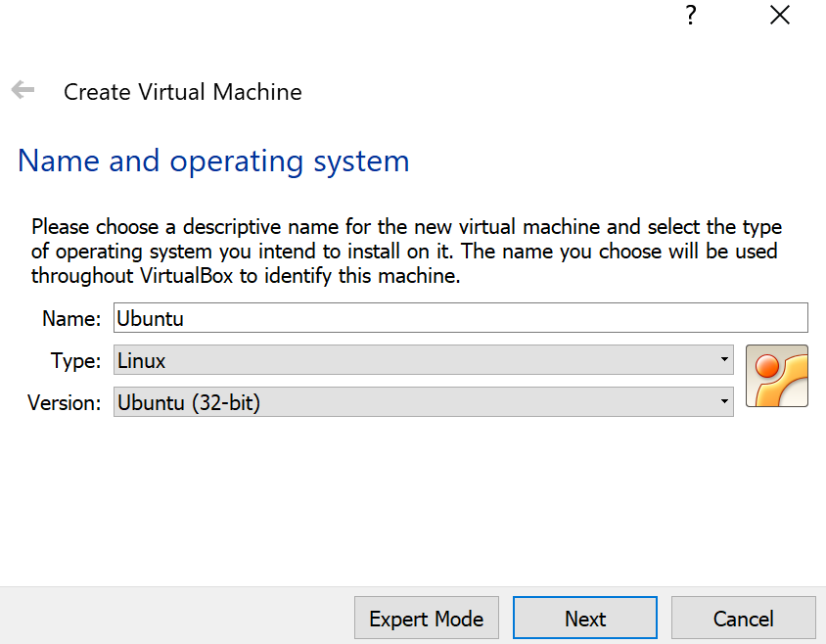Open the Type combo box showing Linux
This screenshot has width=826, height=644.
click(424, 360)
